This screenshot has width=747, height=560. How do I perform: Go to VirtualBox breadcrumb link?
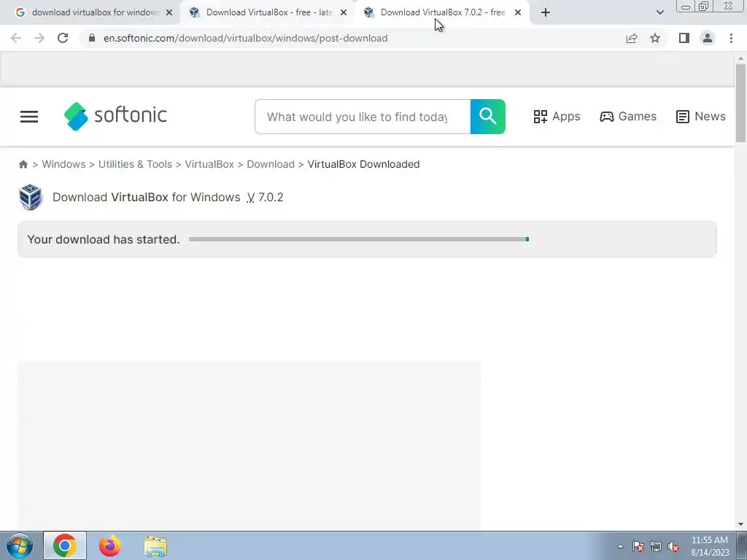[x=209, y=164]
